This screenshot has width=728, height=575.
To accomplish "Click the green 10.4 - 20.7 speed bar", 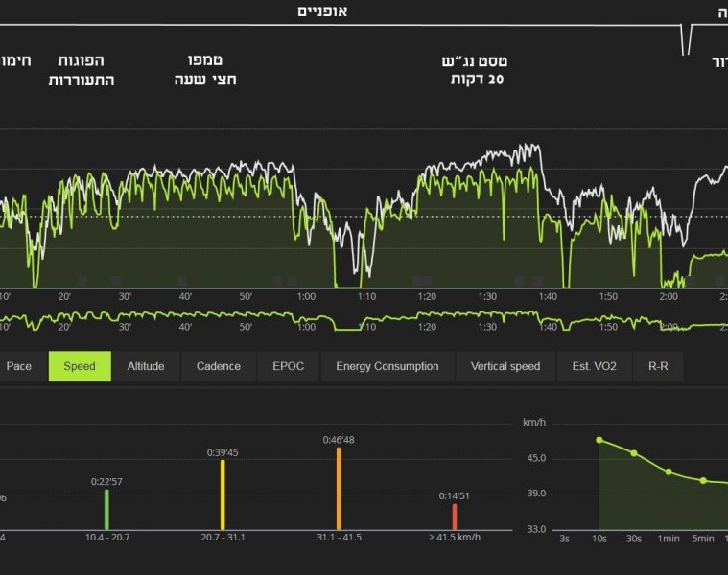I will tap(106, 510).
